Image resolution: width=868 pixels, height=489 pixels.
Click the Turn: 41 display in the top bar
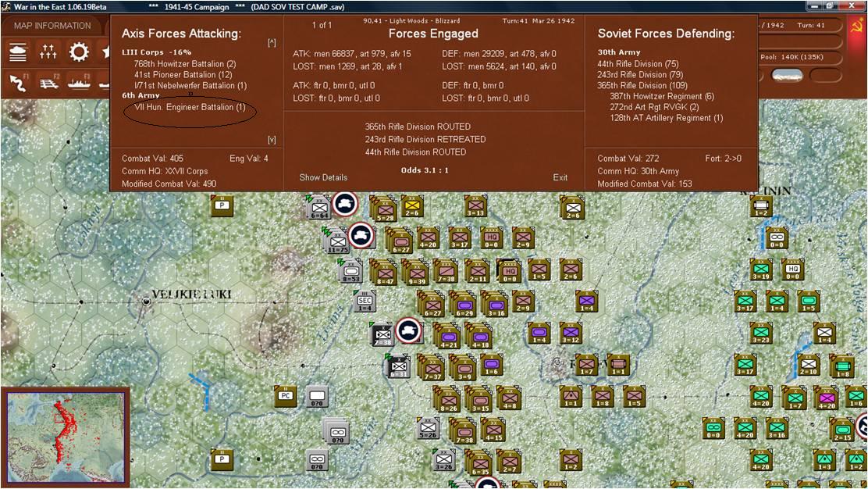pos(810,26)
